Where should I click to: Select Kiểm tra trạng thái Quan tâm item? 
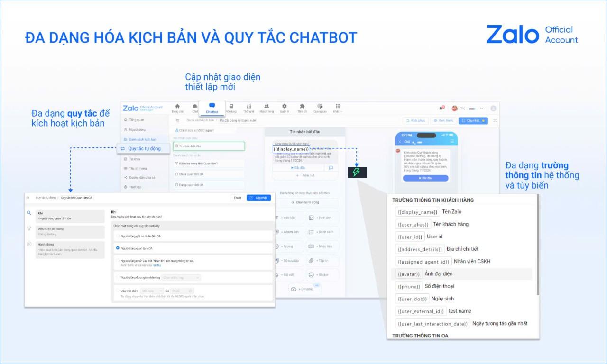pyautogui.click(x=209, y=164)
